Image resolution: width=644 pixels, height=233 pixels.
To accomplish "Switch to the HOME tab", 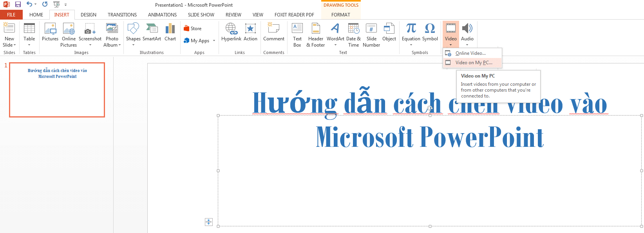I will [x=36, y=15].
